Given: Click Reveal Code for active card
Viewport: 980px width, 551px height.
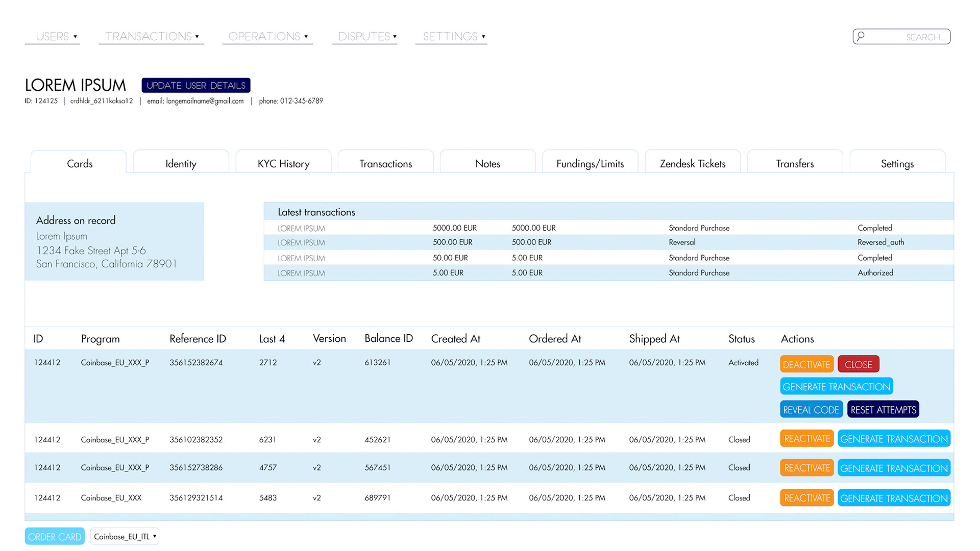Looking at the screenshot, I should pos(811,410).
